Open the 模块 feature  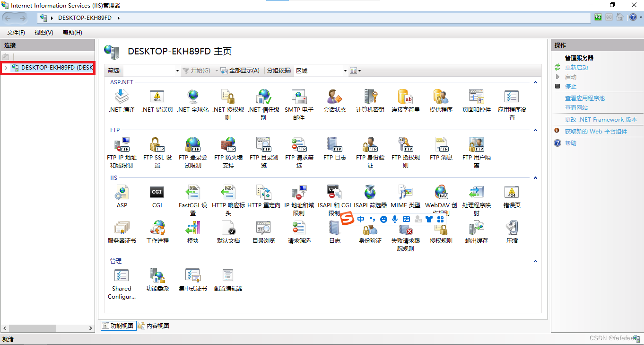tap(192, 232)
